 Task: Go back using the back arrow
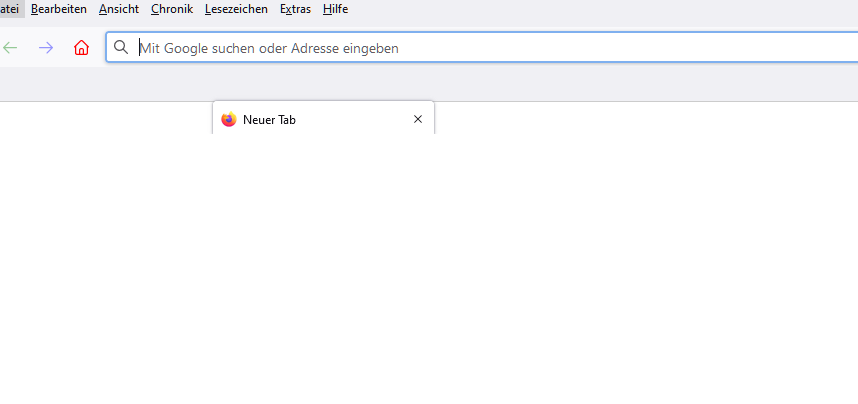coord(11,48)
